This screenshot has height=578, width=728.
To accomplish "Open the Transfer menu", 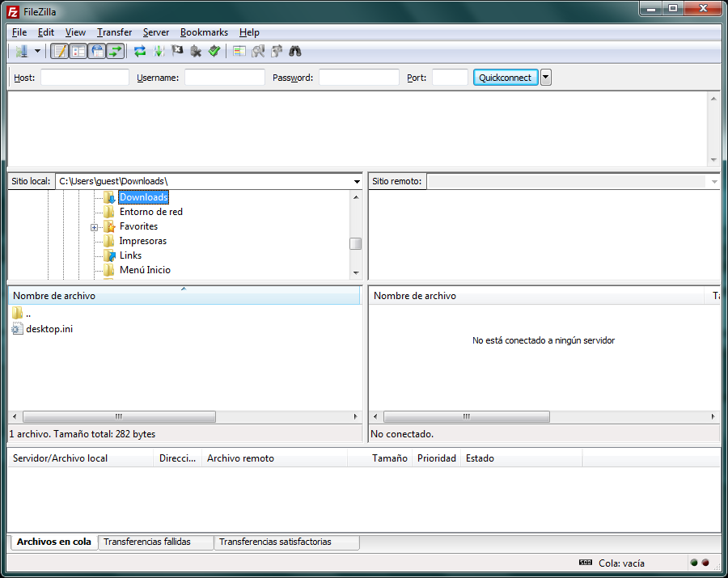I will pyautogui.click(x=114, y=32).
